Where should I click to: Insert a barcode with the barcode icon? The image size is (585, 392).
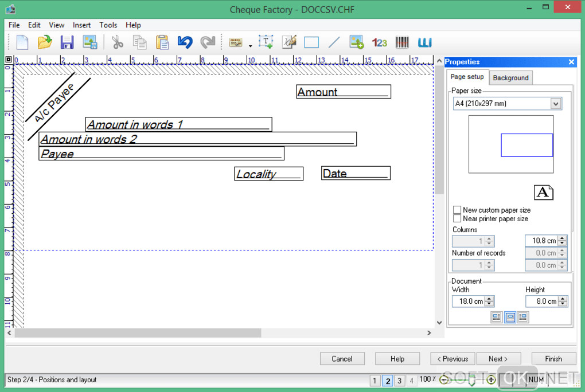click(402, 42)
